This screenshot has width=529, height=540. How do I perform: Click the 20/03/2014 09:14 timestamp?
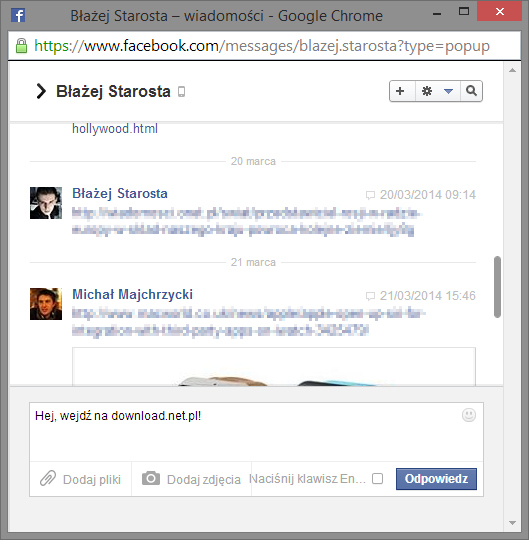pos(427,195)
